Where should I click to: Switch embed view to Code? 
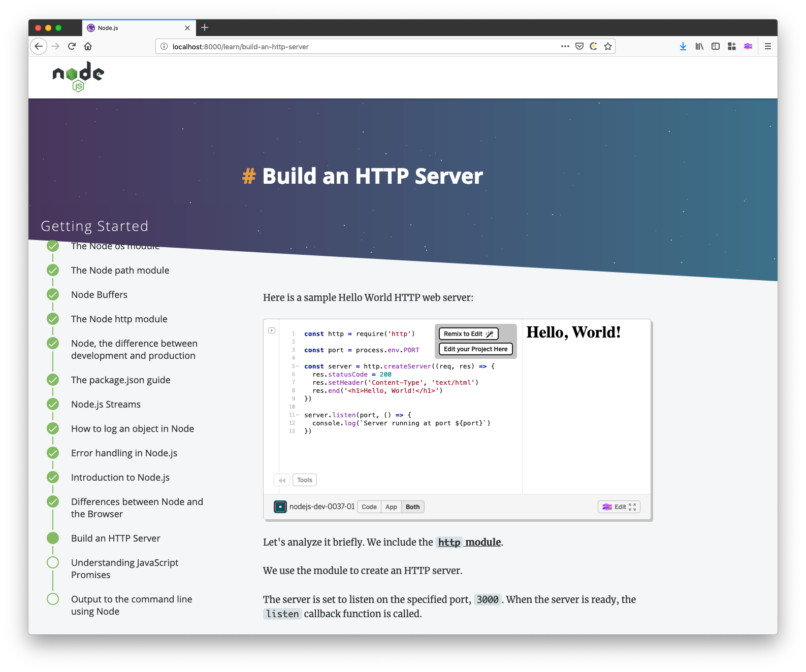coord(369,507)
